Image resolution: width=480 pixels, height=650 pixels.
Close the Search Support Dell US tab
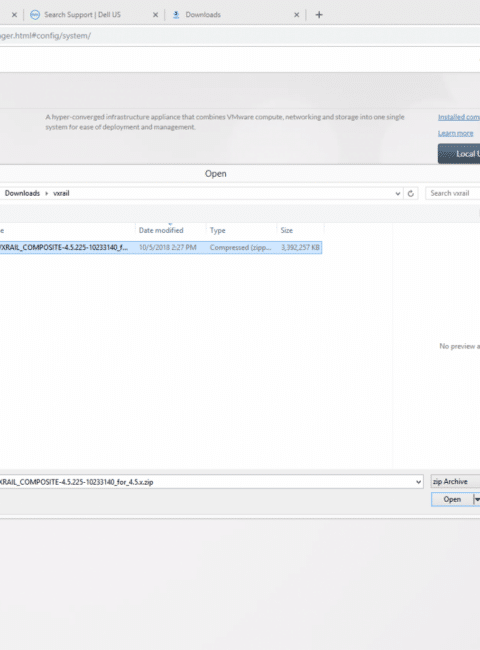pos(155,15)
